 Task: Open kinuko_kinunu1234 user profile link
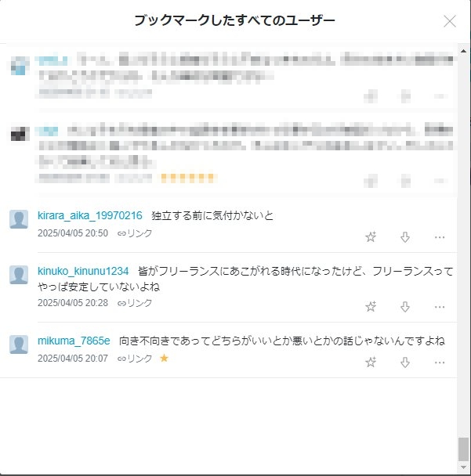(83, 271)
